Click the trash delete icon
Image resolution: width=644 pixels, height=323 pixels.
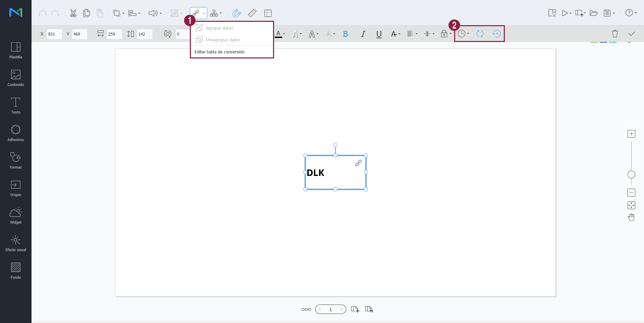614,34
